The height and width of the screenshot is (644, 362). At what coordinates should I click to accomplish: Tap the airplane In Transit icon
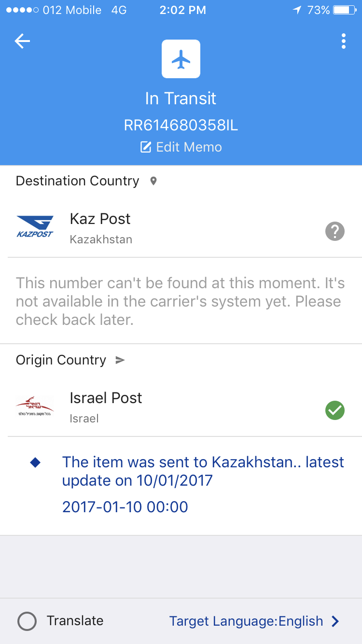181,59
